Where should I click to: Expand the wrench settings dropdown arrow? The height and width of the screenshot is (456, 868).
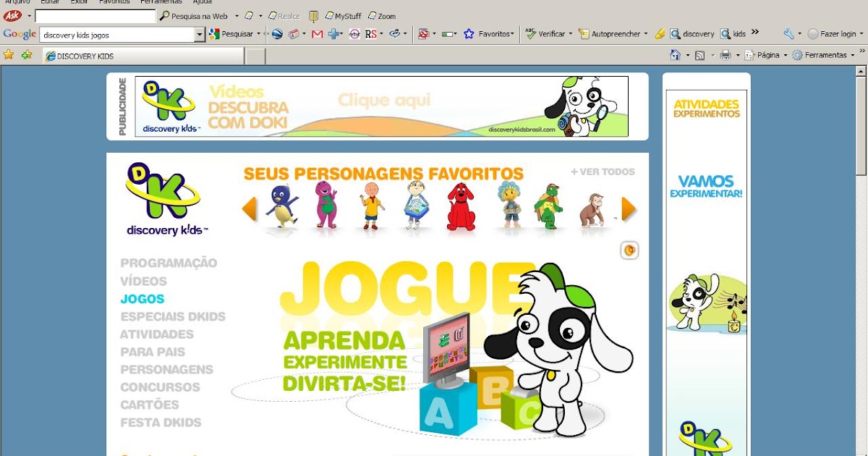coord(799,34)
